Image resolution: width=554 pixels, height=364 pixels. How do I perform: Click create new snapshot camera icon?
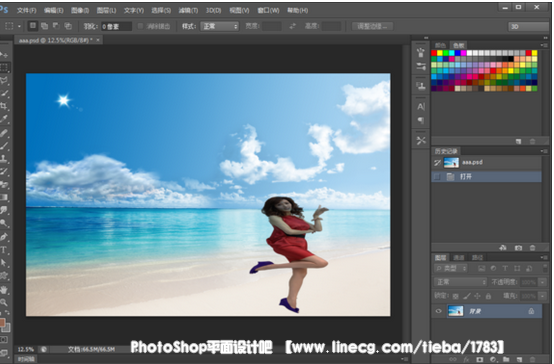[518, 248]
